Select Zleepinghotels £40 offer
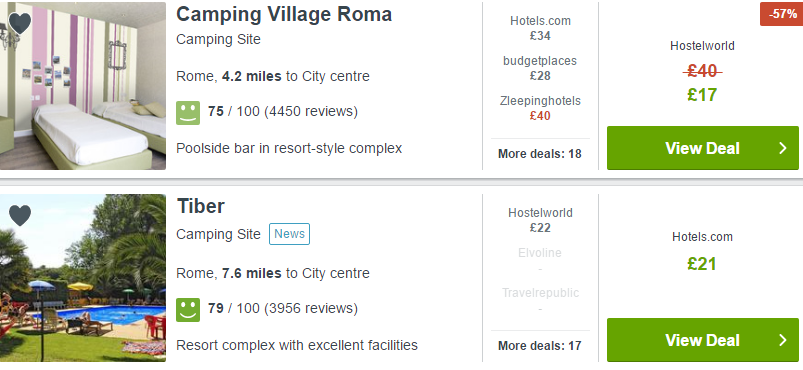803x370 pixels. [x=540, y=108]
